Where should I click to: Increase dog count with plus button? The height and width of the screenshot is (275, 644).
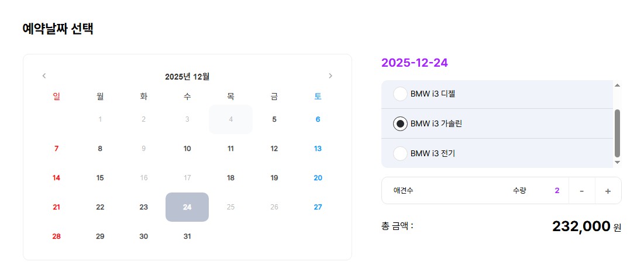click(x=608, y=191)
